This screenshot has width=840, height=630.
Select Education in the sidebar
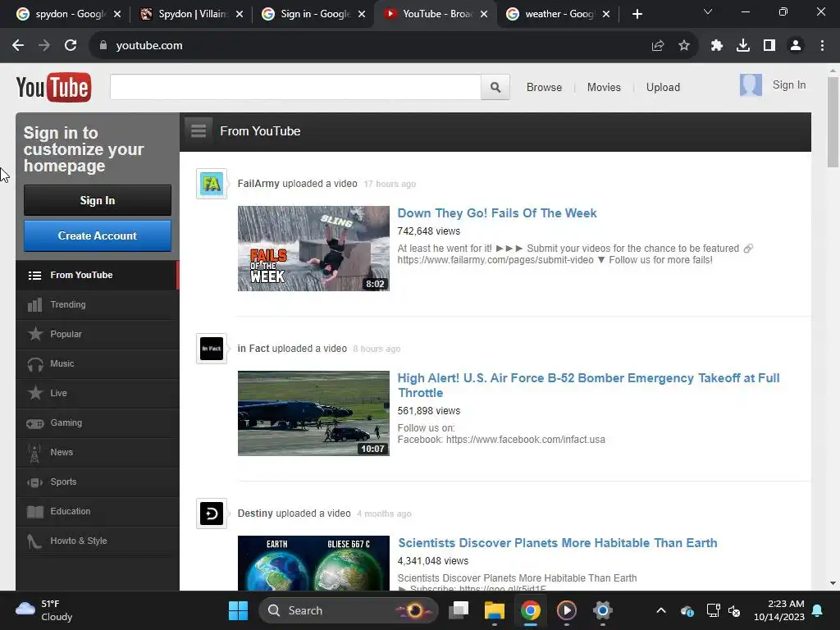(98, 511)
